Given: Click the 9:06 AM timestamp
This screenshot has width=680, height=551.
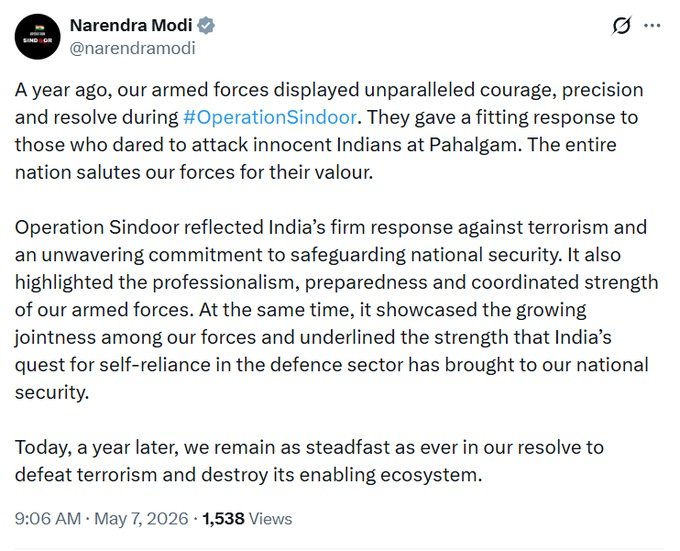Looking at the screenshot, I should point(48,518).
